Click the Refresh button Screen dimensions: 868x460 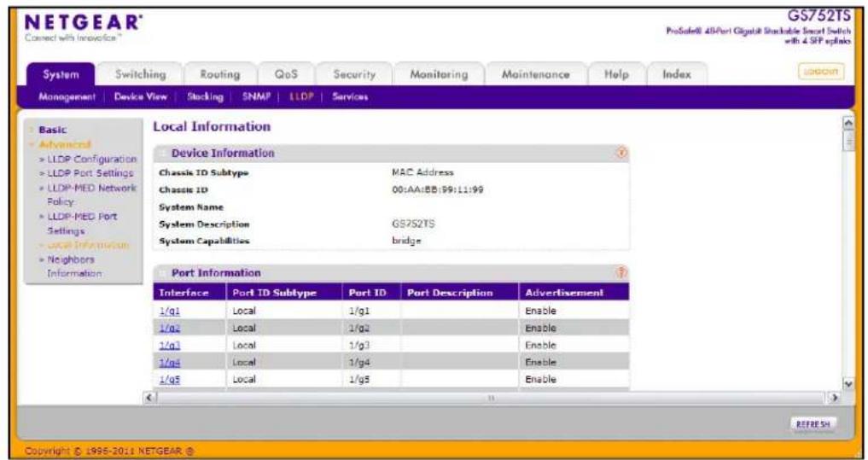(x=813, y=424)
